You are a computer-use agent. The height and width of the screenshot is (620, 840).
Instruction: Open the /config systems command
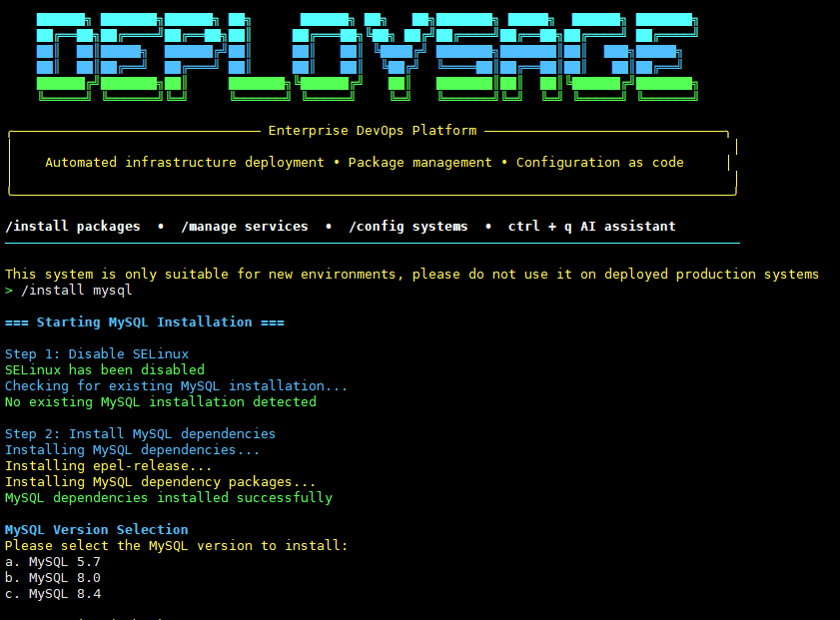click(x=409, y=226)
